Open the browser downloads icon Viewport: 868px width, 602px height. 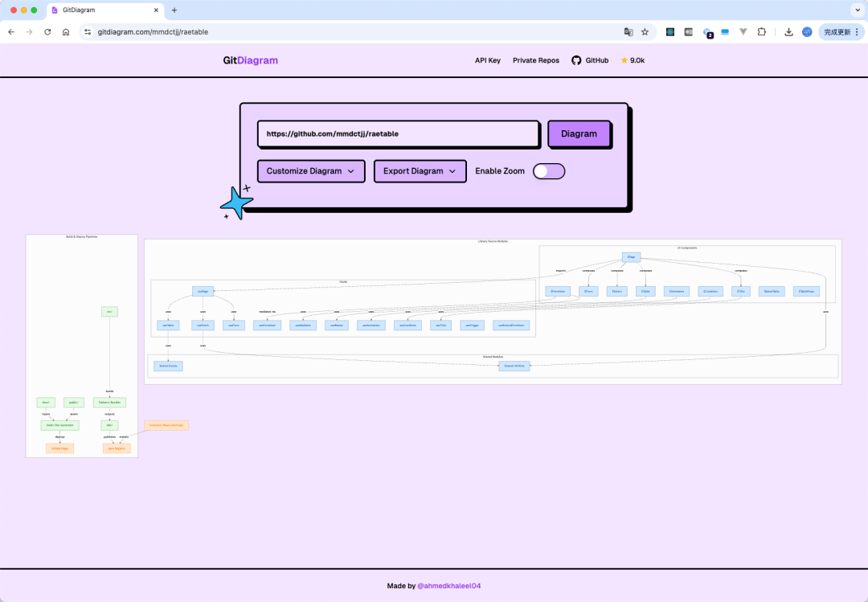[789, 32]
